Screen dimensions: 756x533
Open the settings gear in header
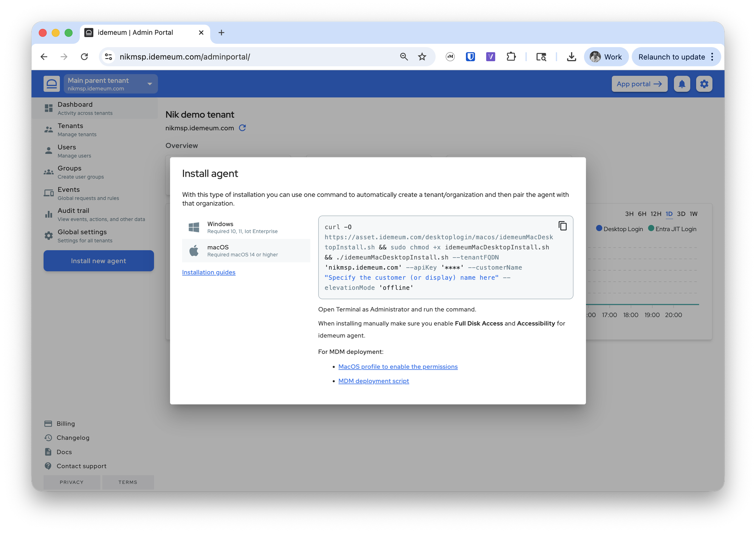704,84
